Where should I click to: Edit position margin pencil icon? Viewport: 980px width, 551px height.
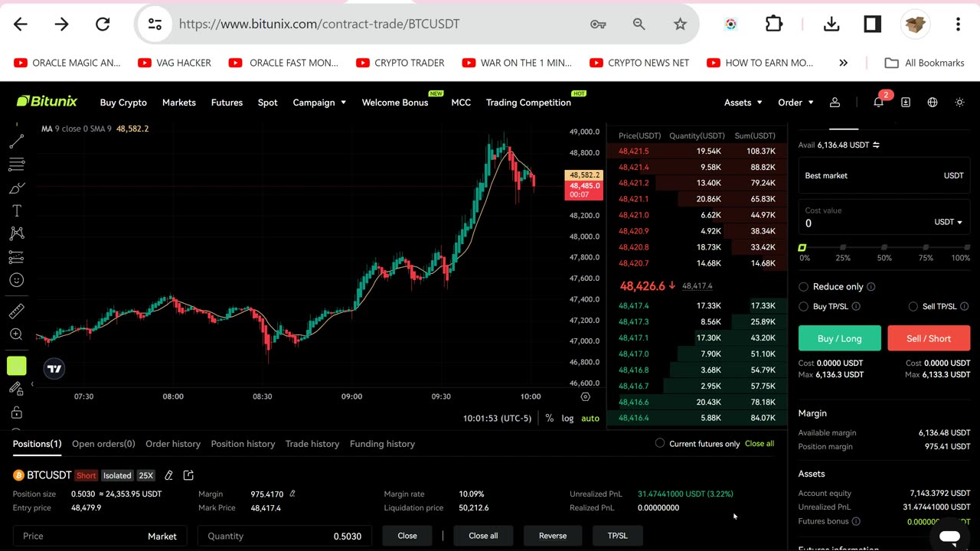pos(292,494)
